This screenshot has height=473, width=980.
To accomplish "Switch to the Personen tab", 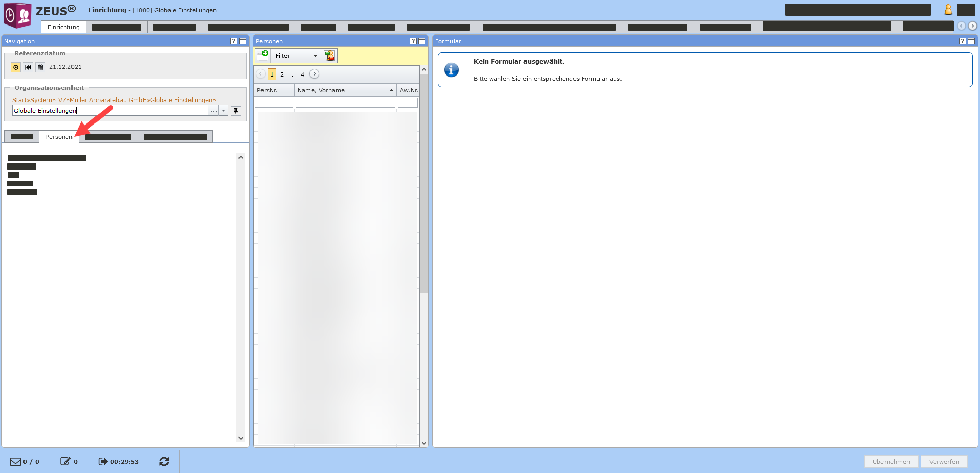I will [59, 137].
